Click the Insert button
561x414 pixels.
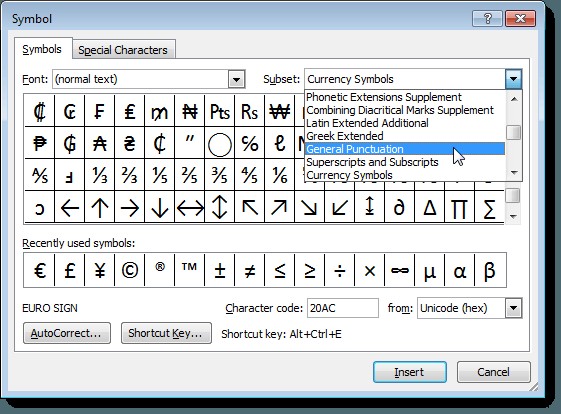(x=410, y=372)
